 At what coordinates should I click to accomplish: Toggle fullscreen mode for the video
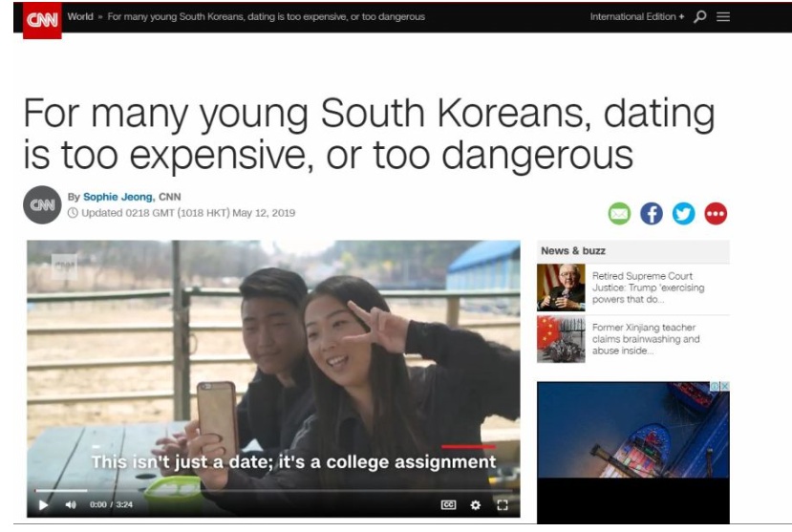[x=503, y=504]
